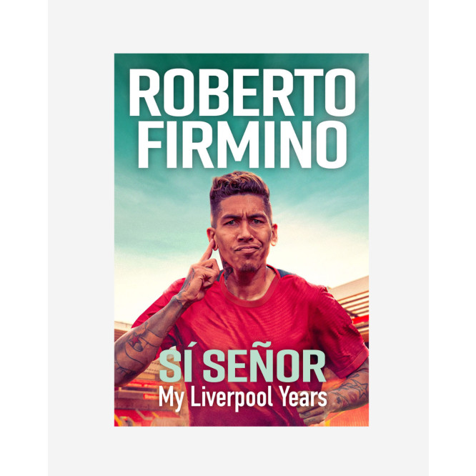Open the book cover product image

click(242, 240)
